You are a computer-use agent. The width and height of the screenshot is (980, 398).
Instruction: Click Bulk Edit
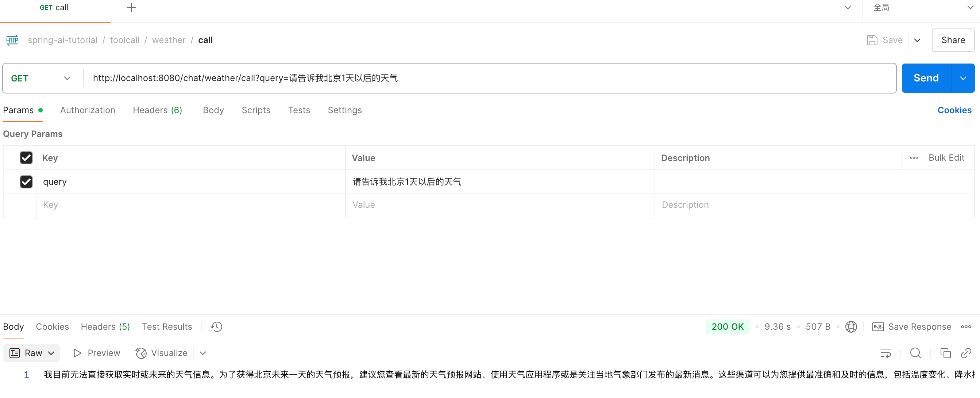tap(946, 158)
